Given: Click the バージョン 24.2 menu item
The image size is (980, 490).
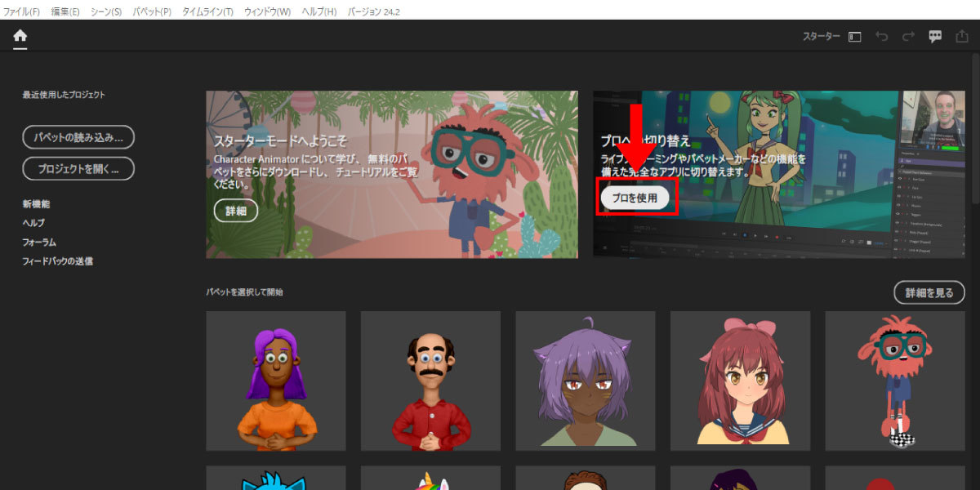Looking at the screenshot, I should click(x=372, y=12).
